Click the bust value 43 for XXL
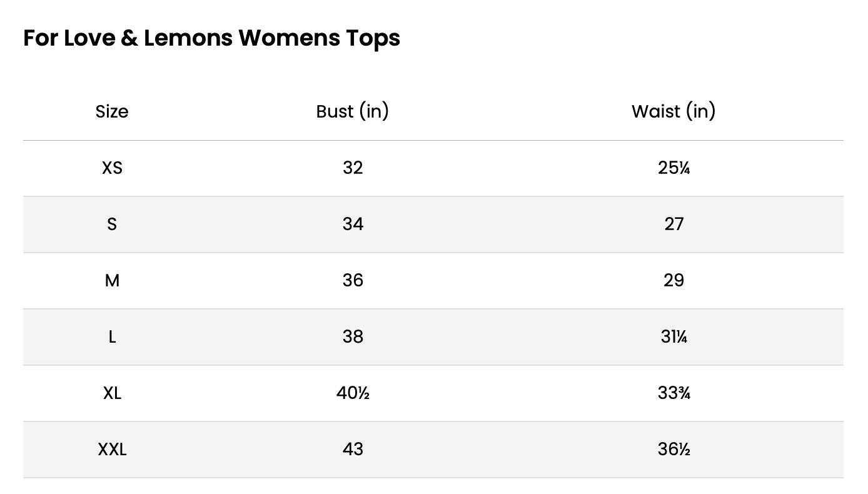 353,449
